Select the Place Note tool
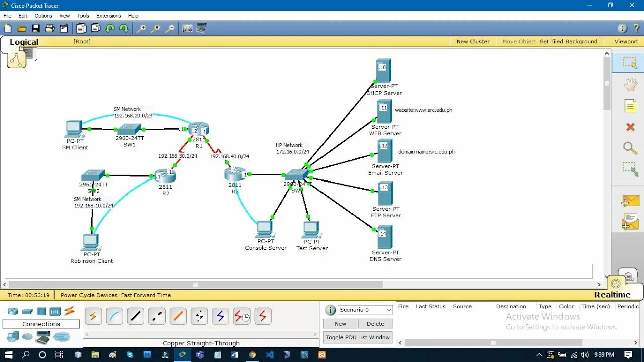 pos(630,106)
